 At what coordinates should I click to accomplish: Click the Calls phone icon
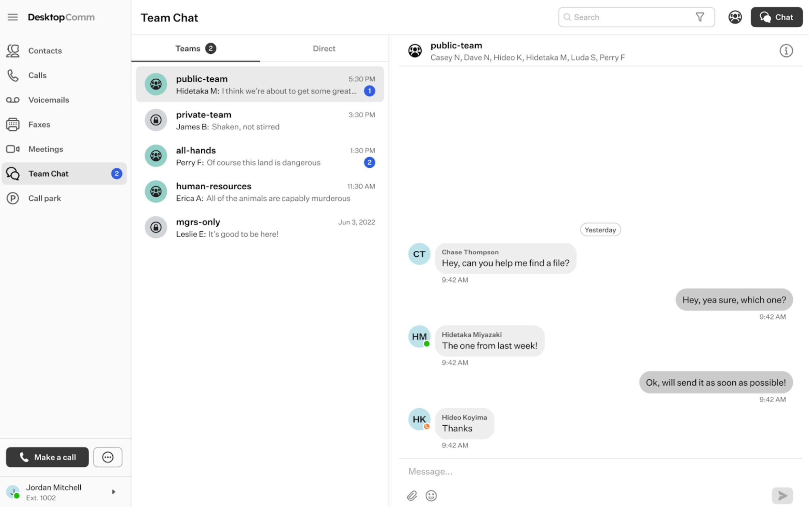pos(13,75)
